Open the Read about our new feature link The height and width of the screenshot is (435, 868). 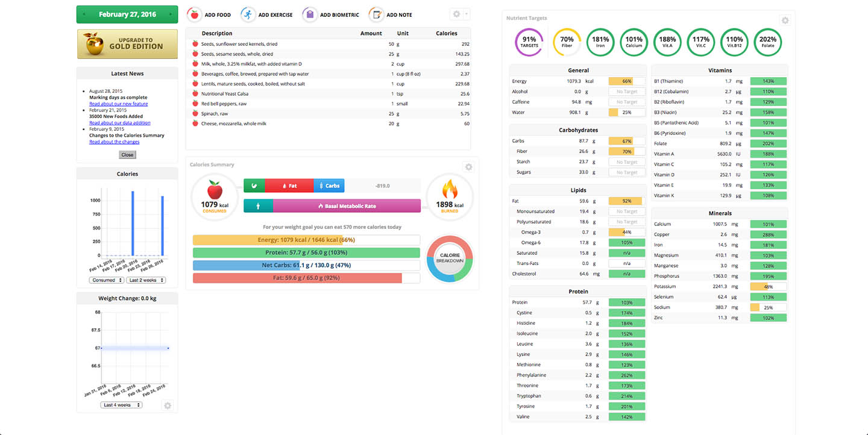tap(118, 104)
